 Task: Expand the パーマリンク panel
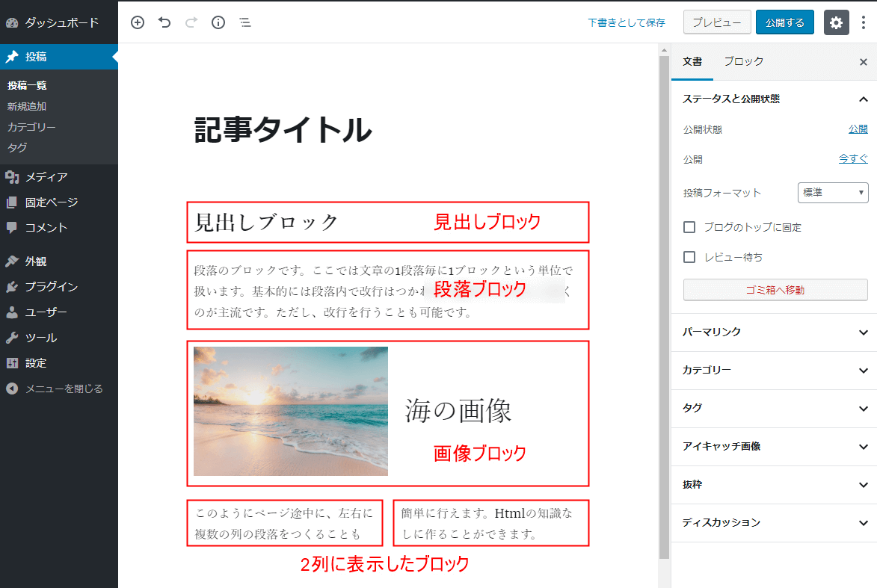pos(775,332)
